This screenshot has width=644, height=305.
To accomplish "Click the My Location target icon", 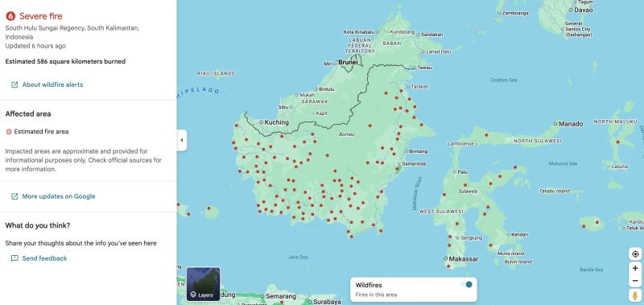I will 635,253.
